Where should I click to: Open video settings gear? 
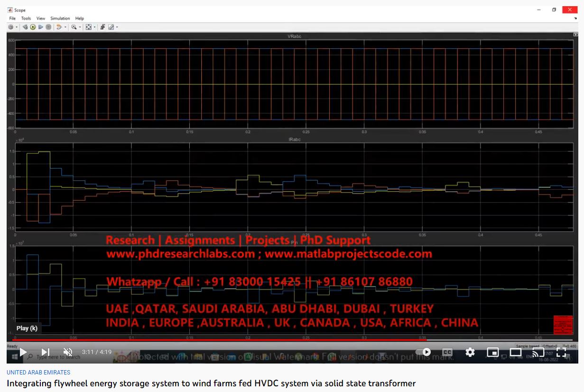[470, 352]
